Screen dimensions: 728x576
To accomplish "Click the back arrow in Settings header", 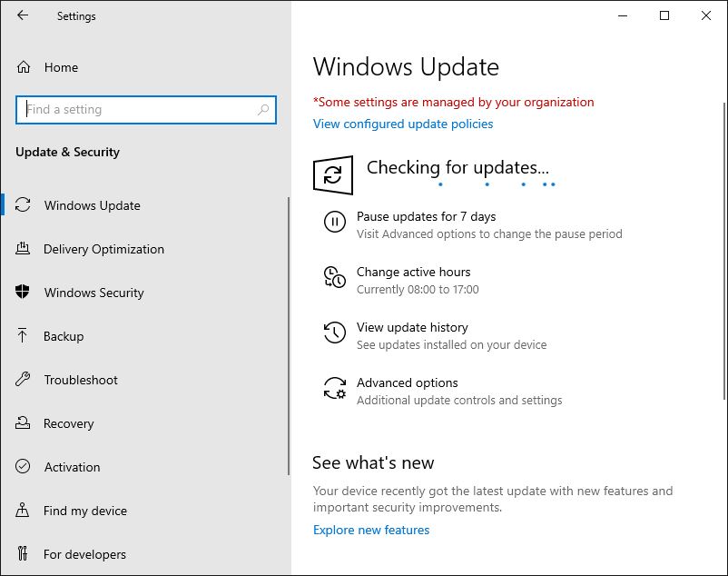I will [23, 15].
